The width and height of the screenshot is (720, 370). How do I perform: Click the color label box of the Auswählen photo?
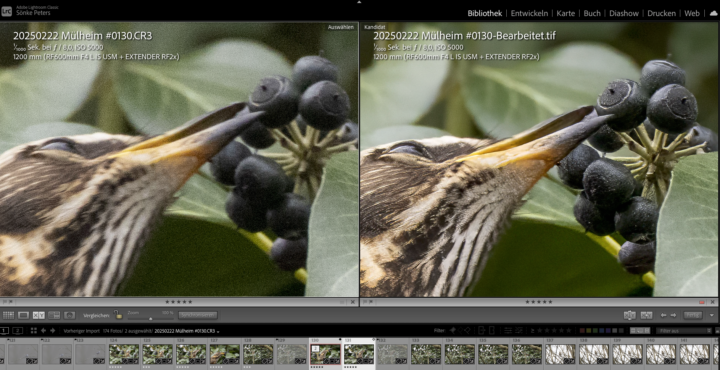(342, 302)
